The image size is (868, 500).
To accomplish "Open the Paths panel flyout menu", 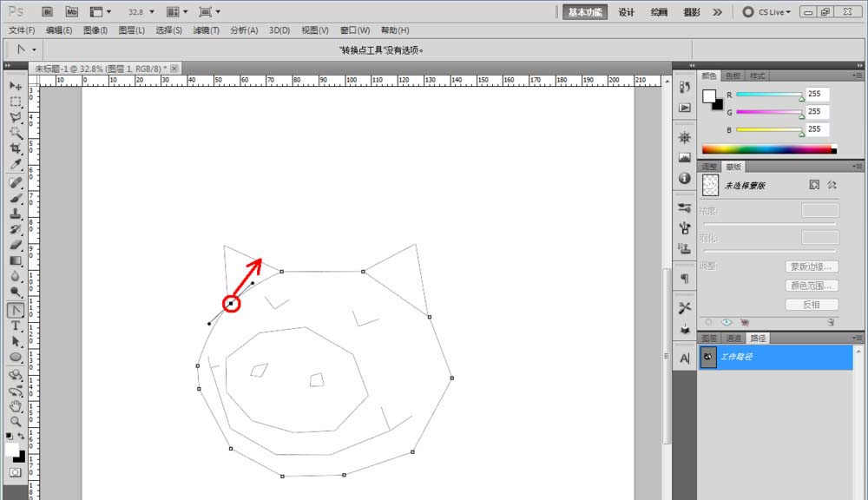I will (x=858, y=338).
